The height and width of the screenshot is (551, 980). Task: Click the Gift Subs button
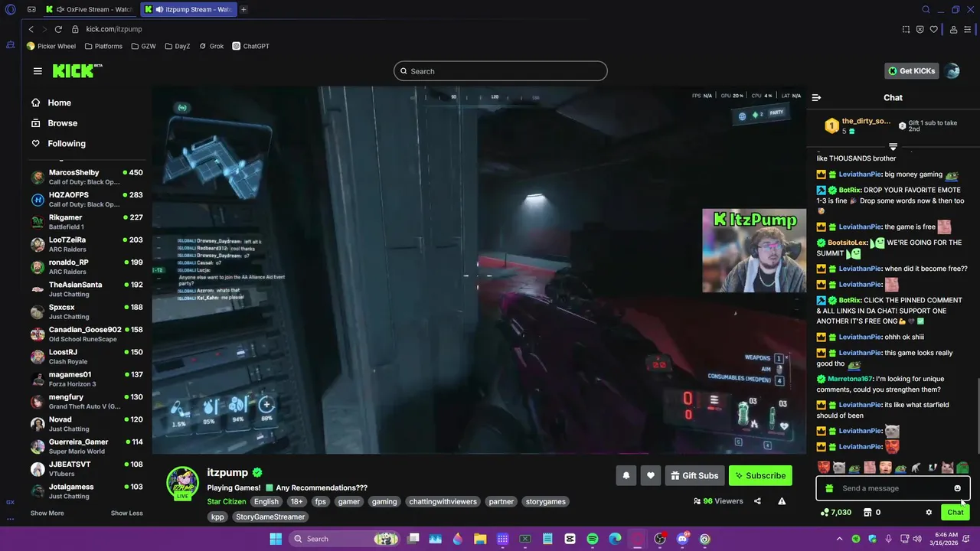694,475
